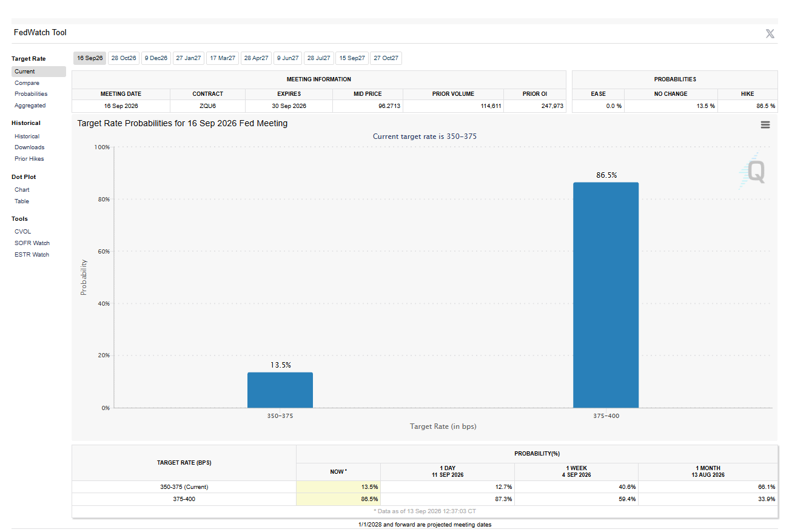Open the Aggregated target rate view
Image resolution: width=789 pixels, height=532 pixels.
tap(30, 106)
